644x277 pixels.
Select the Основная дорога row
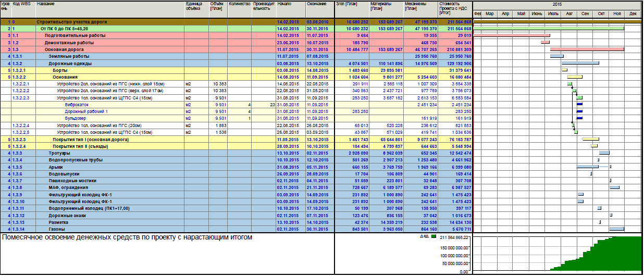[237, 49]
